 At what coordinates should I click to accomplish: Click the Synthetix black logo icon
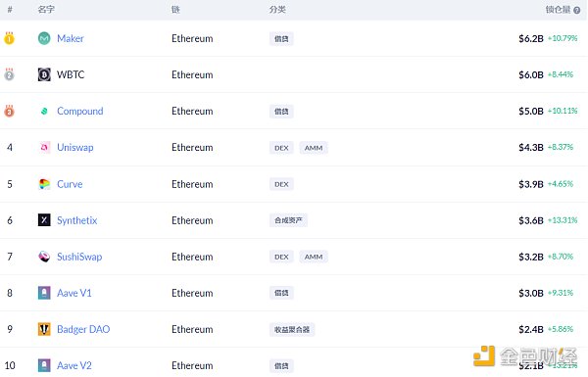click(44, 220)
